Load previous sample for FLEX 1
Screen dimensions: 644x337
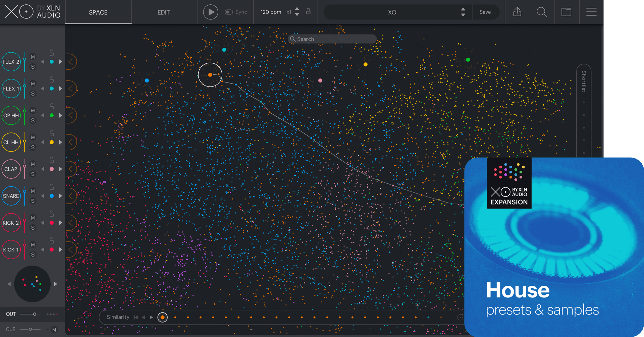43,89
